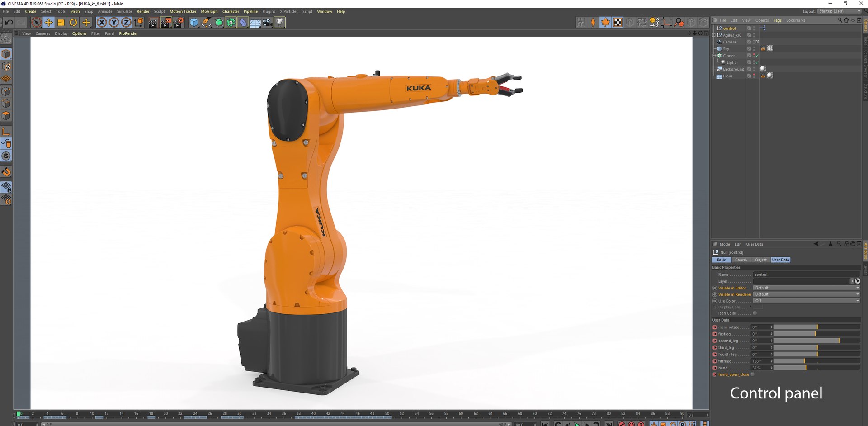Viewport: 868px width, 426px height.
Task: Open Use Color dropdown
Action: coord(806,301)
